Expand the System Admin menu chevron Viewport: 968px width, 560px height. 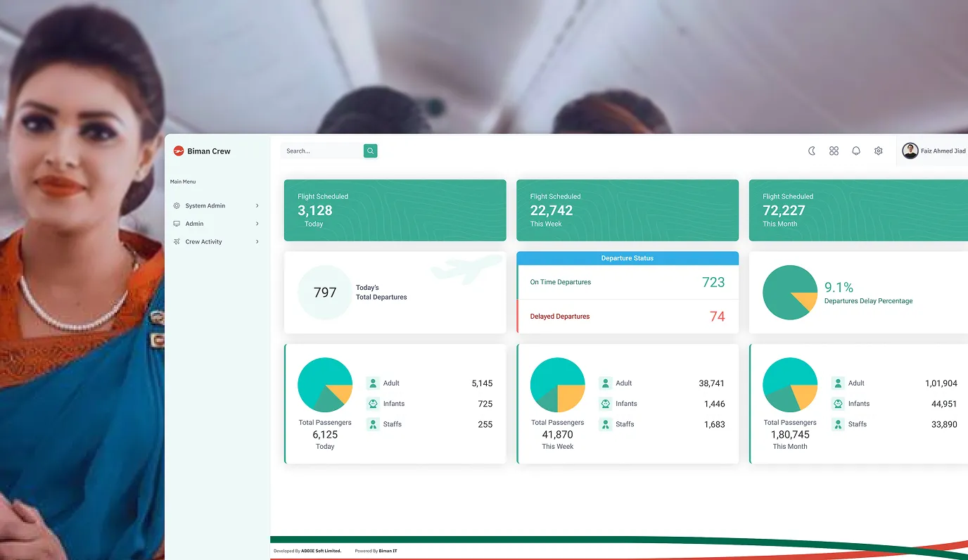pos(257,205)
